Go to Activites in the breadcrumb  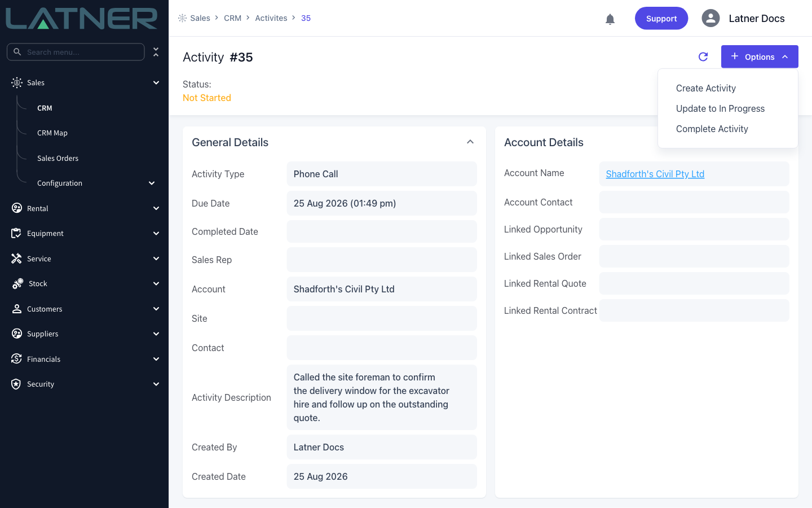271,18
